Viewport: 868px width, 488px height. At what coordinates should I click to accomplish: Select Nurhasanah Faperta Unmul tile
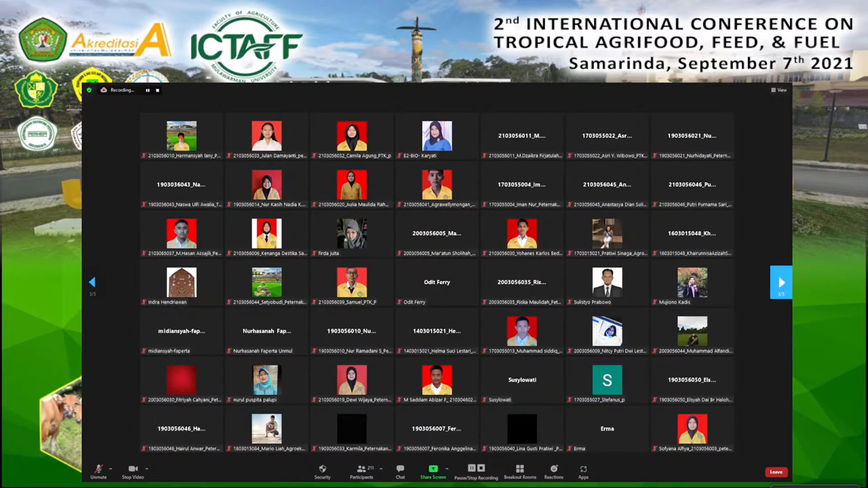point(267,331)
